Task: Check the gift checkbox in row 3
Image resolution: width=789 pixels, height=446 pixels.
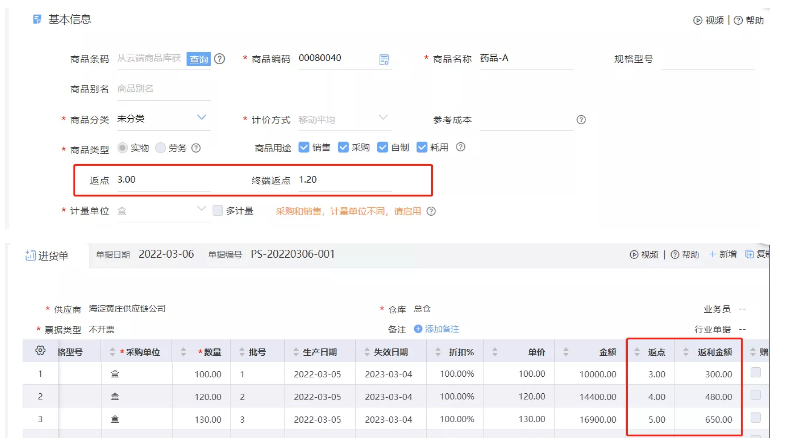Action: click(755, 418)
